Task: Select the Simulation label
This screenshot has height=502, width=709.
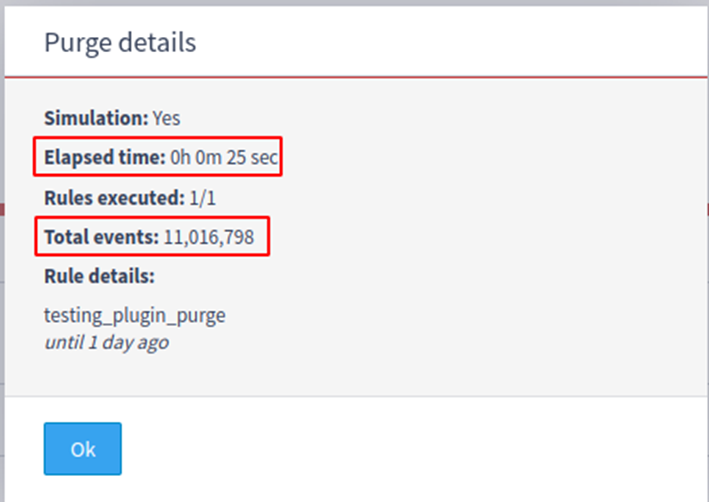Action: (96, 118)
